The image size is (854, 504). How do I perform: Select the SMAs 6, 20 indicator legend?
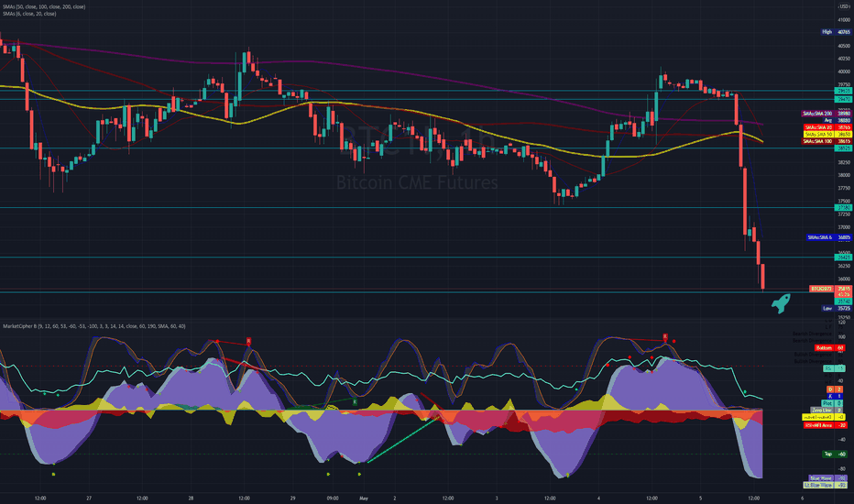[29, 14]
